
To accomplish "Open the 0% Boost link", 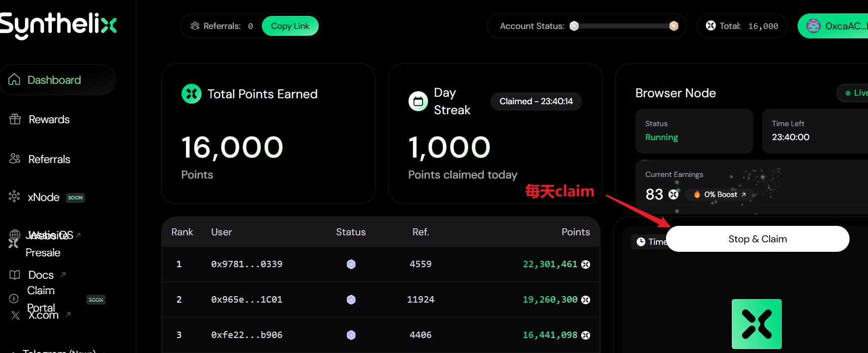I will [x=720, y=194].
